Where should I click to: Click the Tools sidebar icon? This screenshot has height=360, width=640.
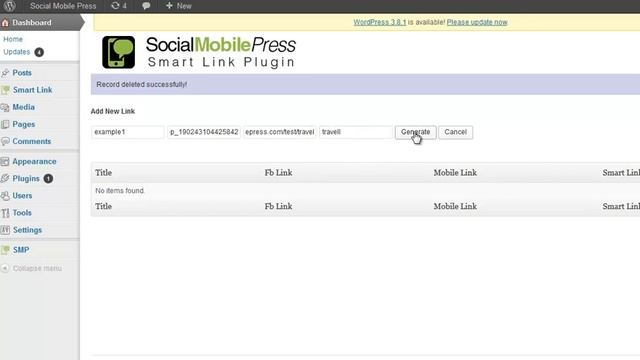tap(5, 213)
